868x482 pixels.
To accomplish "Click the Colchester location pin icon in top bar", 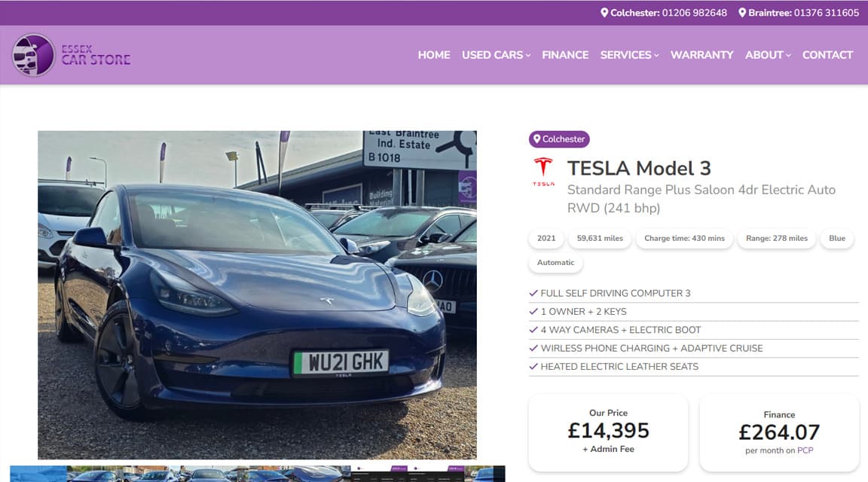I will 604,13.
